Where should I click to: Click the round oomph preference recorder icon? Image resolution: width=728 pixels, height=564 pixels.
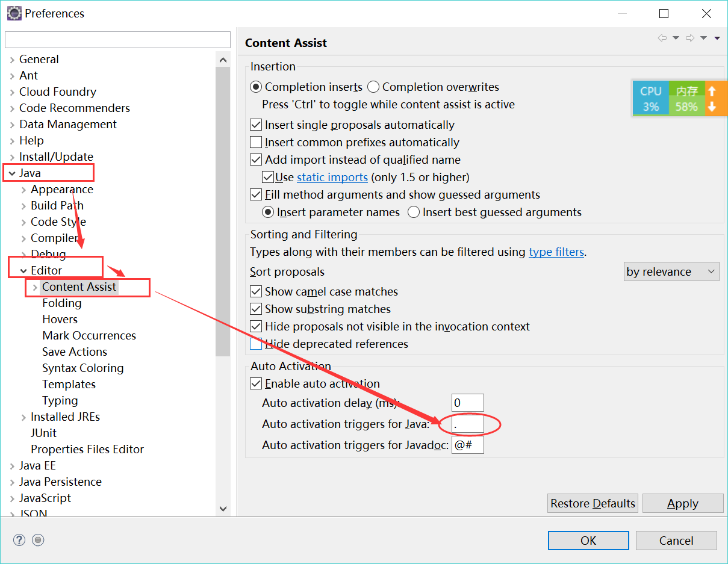pos(39,540)
